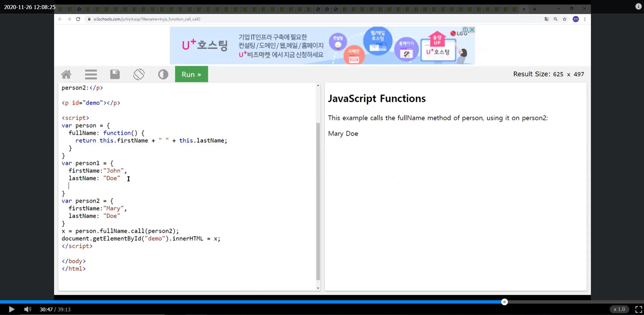Open a new browser tab with plus button
This screenshot has height=315, width=644.
click(534, 9)
